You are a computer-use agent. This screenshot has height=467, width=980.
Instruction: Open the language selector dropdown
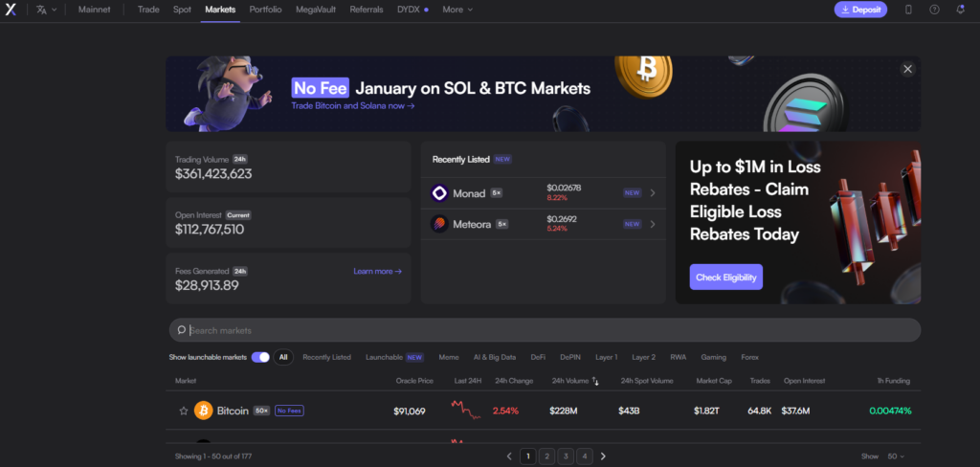click(x=46, y=10)
